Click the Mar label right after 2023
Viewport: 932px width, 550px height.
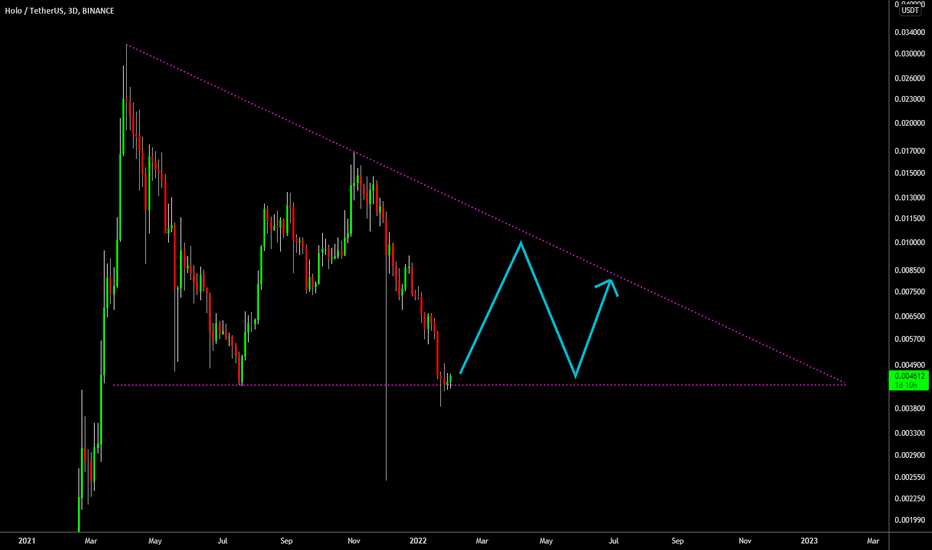click(x=873, y=540)
